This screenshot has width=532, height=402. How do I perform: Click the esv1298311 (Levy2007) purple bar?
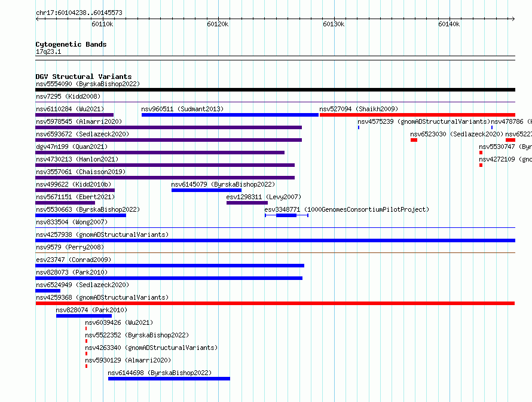[247, 203]
